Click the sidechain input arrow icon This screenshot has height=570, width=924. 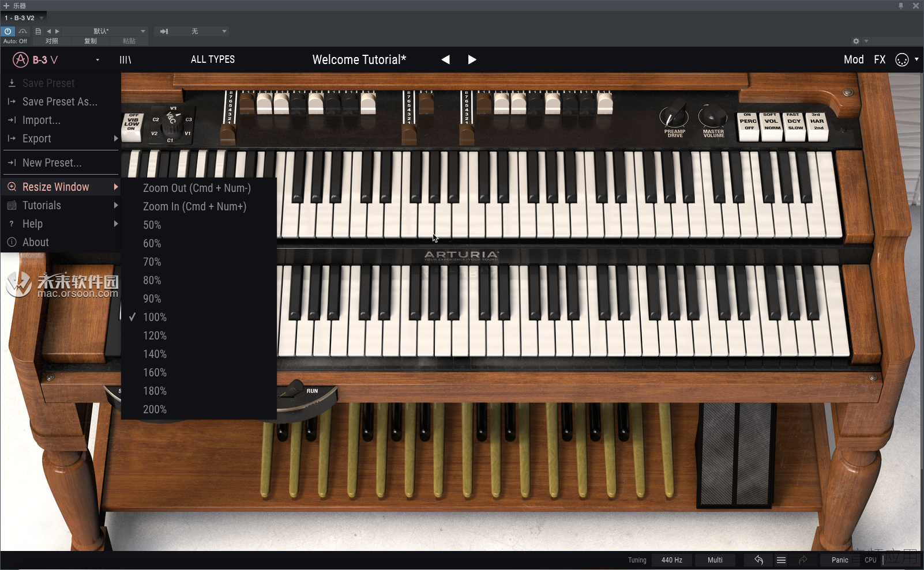coord(164,31)
